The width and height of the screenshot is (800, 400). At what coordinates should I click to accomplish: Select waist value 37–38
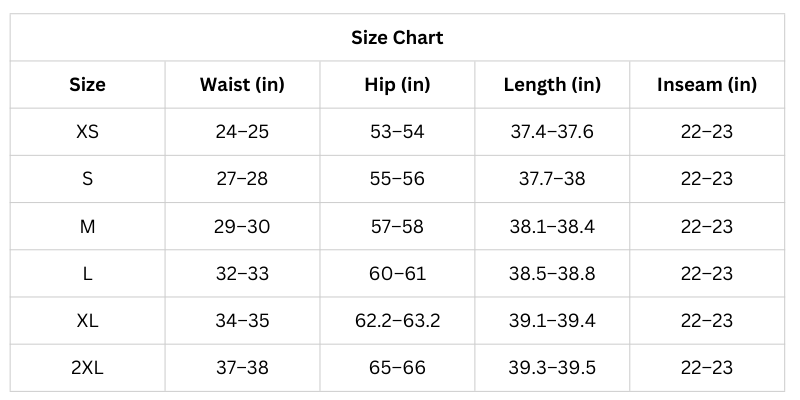[242, 368]
